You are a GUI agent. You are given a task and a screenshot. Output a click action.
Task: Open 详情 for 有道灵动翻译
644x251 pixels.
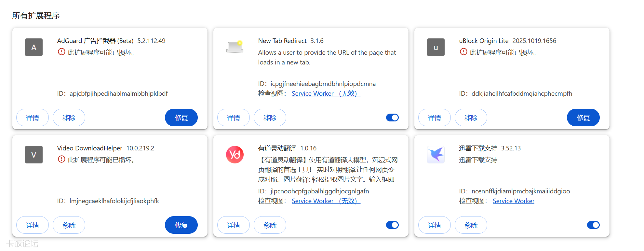[234, 225]
